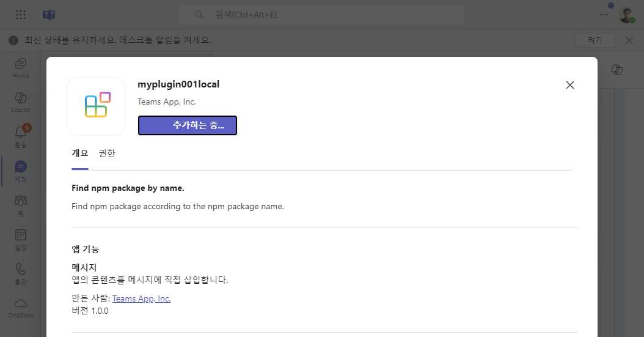This screenshot has width=644, height=337.
Task: Click the Microsoft Teams logo icon
Action: pos(49,15)
